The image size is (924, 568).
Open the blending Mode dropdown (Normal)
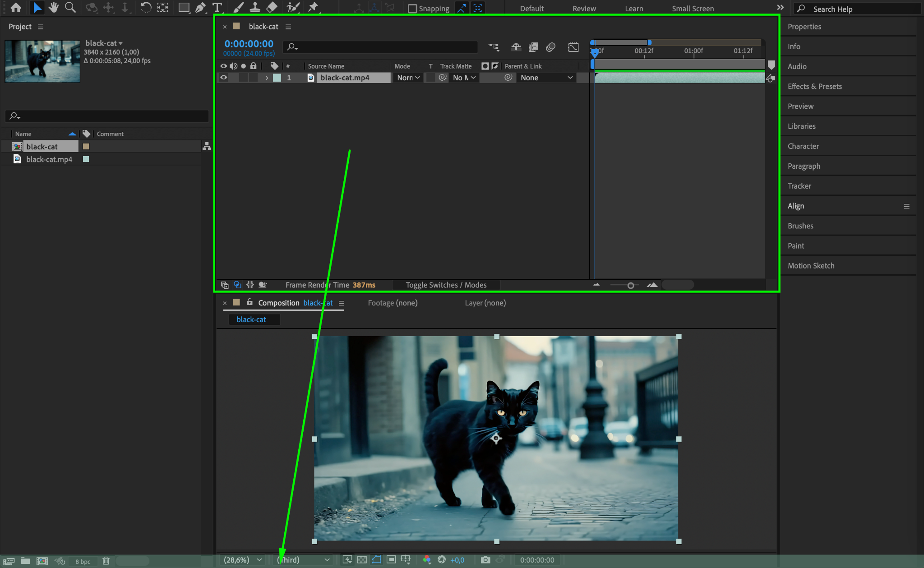click(x=408, y=78)
